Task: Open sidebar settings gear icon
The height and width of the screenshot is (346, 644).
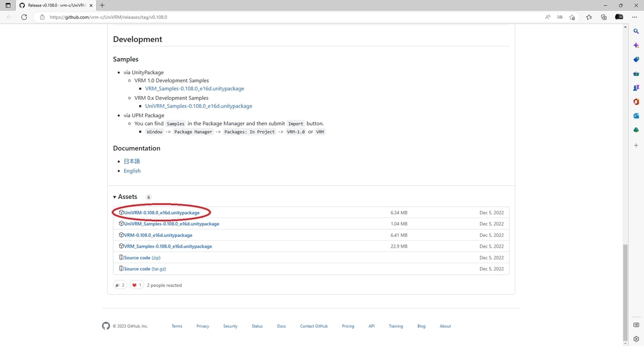Action: 636,339
